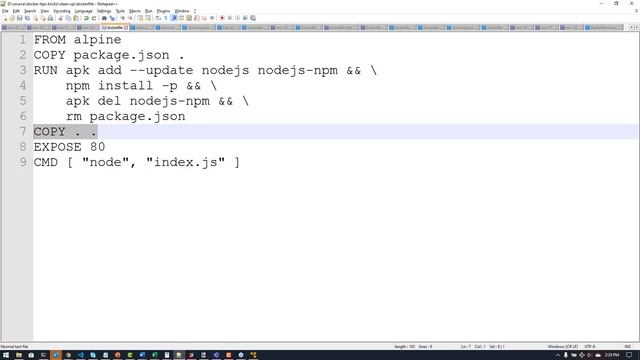Click the "COPY package.json ." line

(109, 55)
